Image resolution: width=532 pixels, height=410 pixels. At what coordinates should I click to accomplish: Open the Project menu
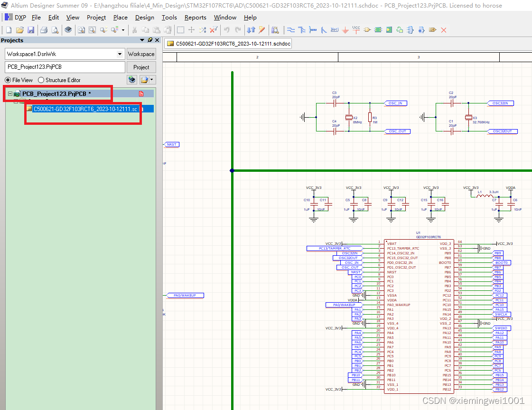point(96,18)
